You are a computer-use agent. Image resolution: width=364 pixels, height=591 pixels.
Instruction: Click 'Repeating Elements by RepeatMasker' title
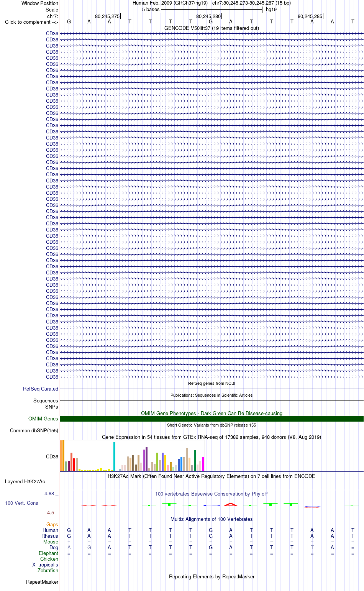click(212, 576)
